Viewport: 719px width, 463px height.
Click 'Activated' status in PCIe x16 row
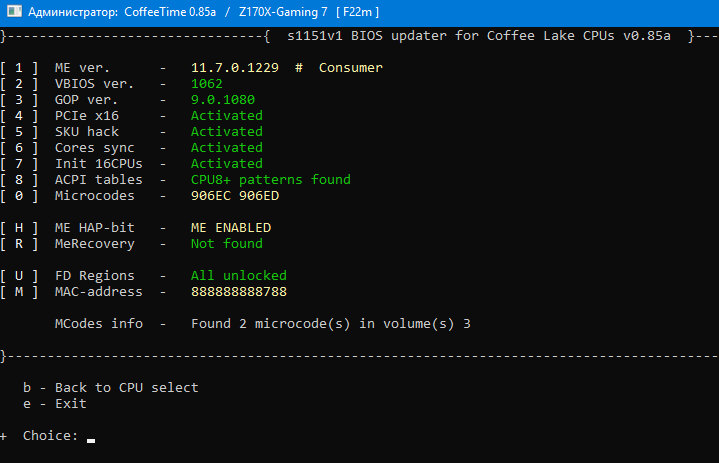(x=227, y=116)
